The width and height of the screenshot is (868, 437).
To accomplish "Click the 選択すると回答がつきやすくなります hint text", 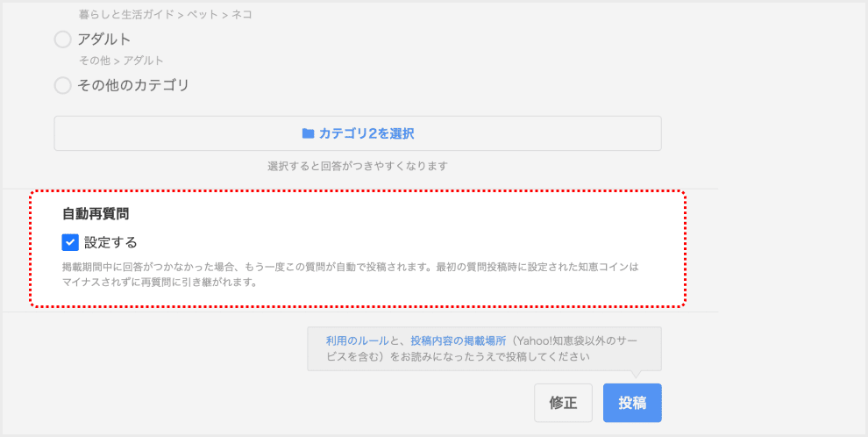I will [x=358, y=166].
